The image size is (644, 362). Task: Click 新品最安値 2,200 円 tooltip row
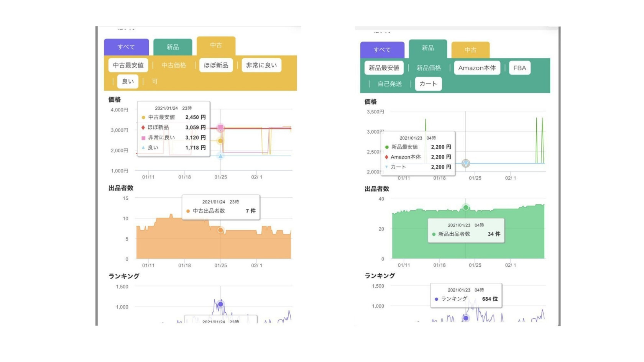[x=418, y=147]
